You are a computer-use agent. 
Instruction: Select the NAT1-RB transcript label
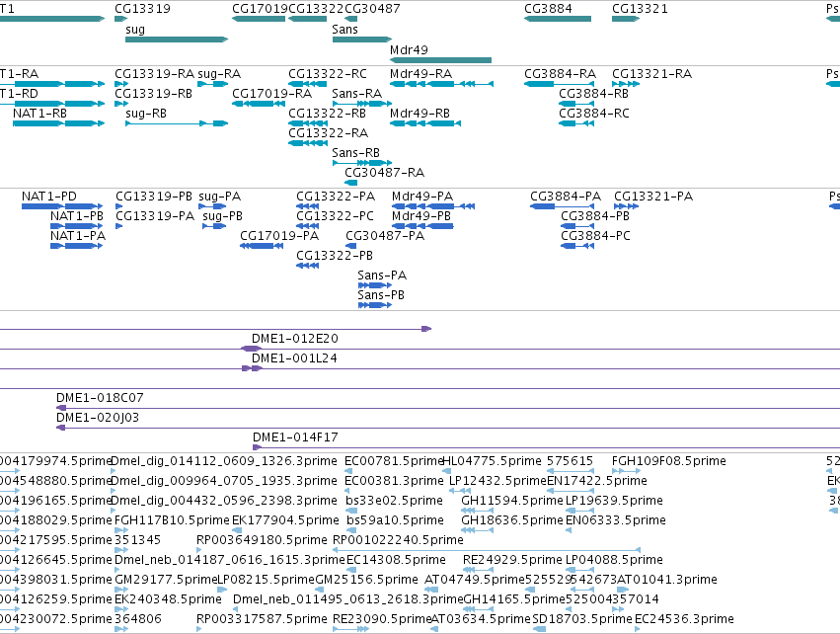click(x=40, y=114)
